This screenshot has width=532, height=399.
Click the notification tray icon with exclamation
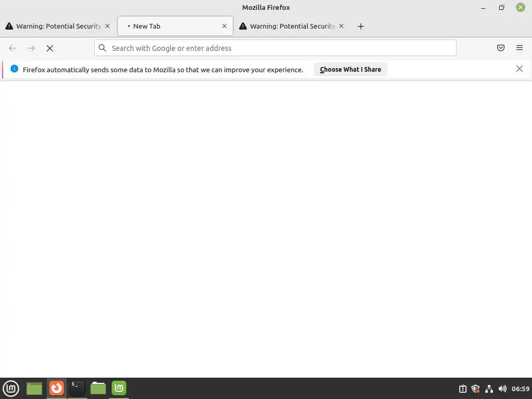463,389
